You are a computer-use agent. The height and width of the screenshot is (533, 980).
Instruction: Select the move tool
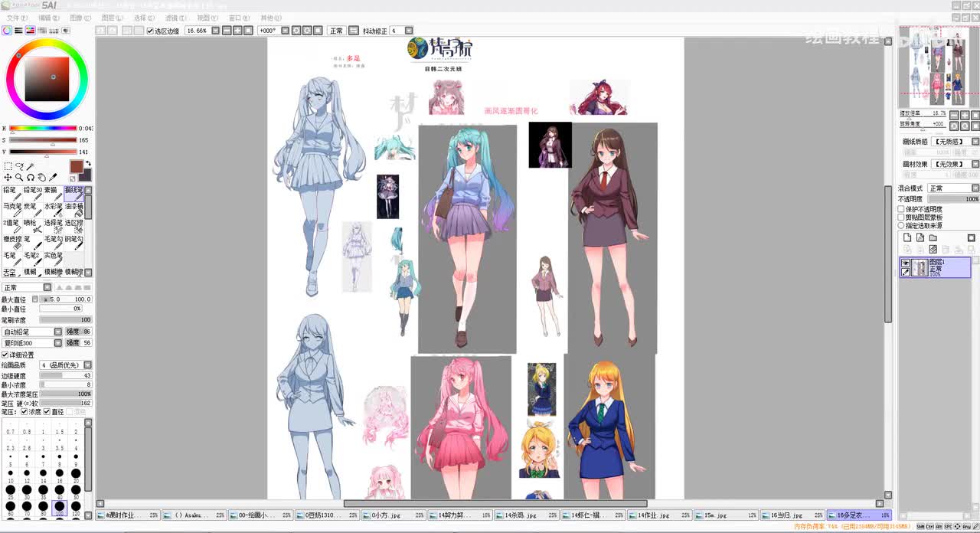click(8, 177)
